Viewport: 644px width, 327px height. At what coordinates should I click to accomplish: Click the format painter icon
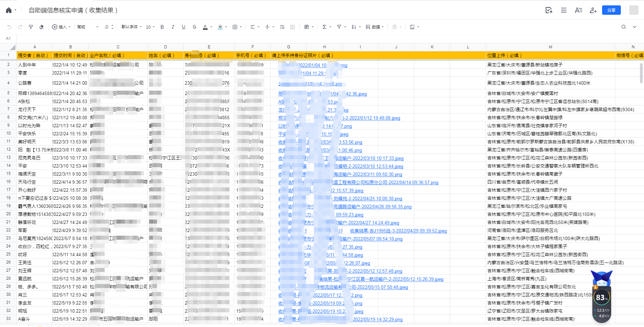pos(31,27)
